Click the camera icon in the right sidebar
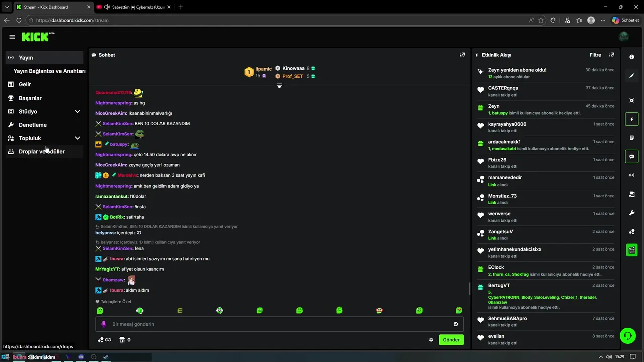This screenshot has width=644, height=362. (x=632, y=194)
